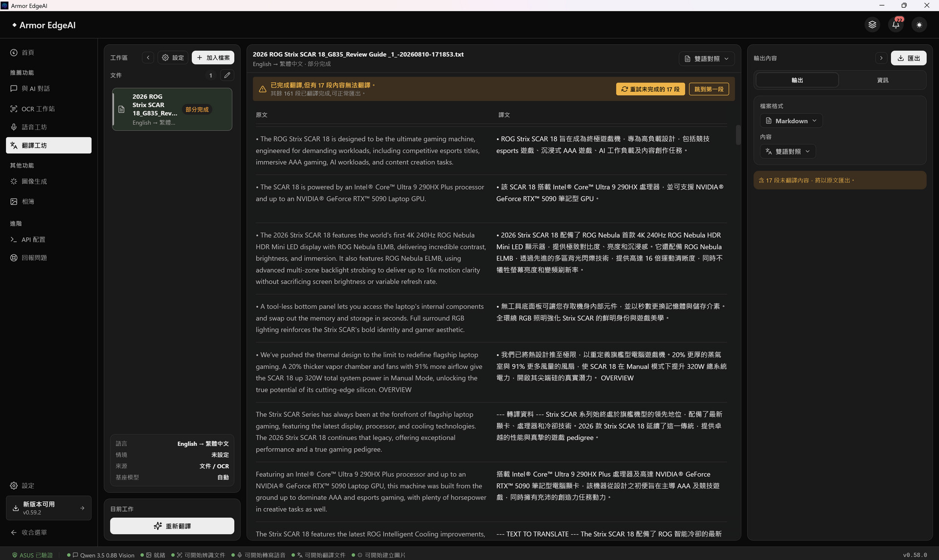Click the document title ending in 171853.txt
The height and width of the screenshot is (560, 939).
point(358,54)
